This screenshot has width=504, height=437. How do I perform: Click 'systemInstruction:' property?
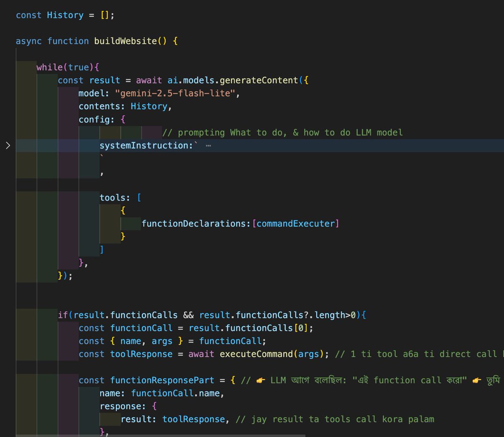pyautogui.click(x=146, y=145)
